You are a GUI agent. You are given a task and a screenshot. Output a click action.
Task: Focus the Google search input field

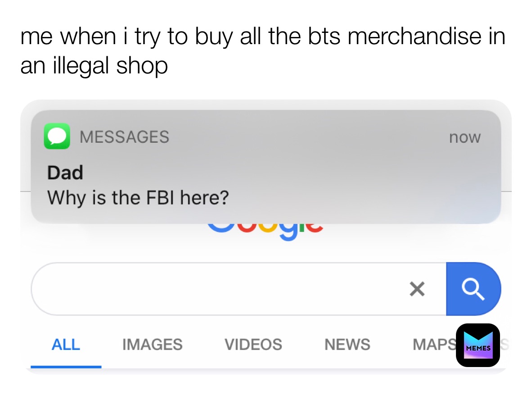(x=238, y=289)
